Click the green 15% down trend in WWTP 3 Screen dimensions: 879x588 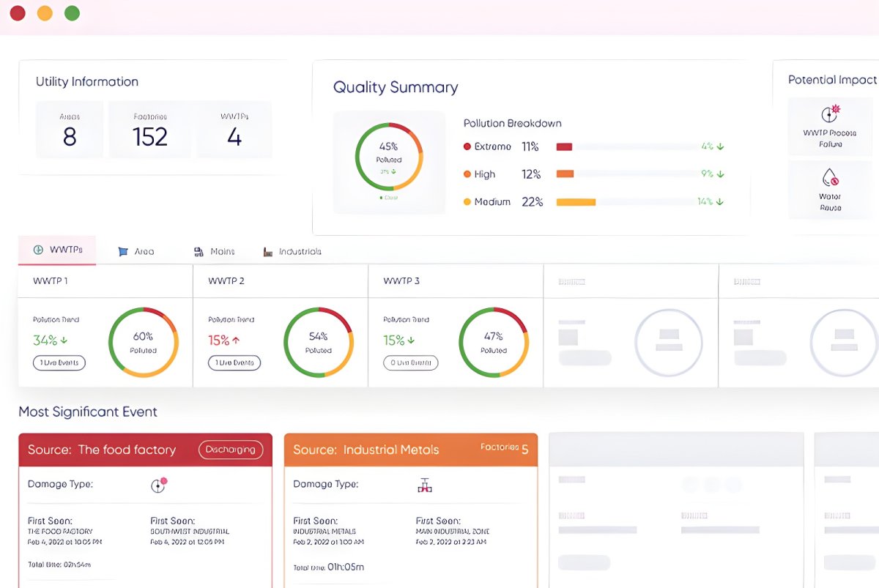coord(400,340)
